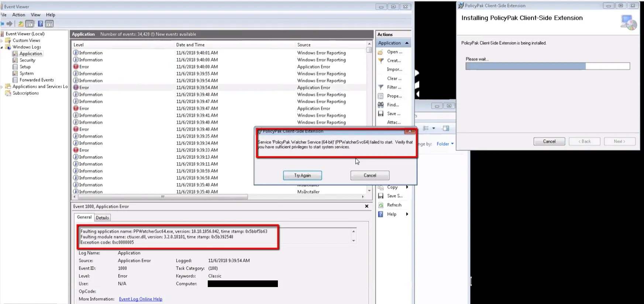Switch to the Details tab
Image resolution: width=644 pixels, height=304 pixels.
click(x=102, y=218)
